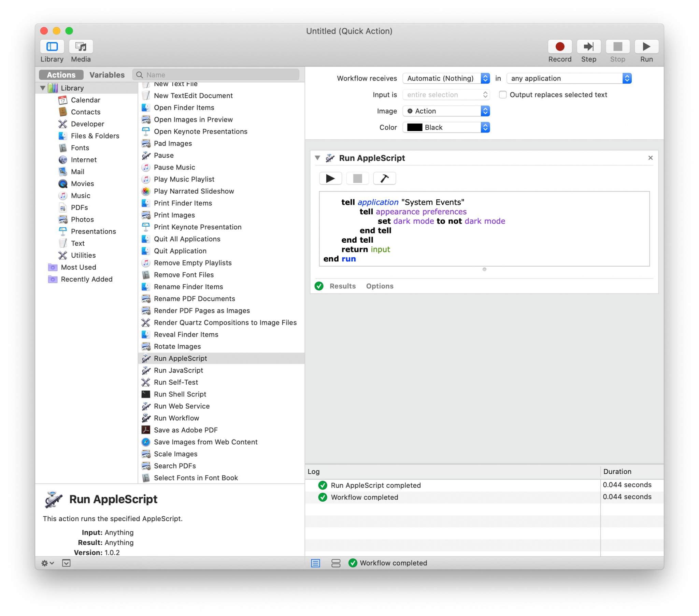The width and height of the screenshot is (699, 616).
Task: Select the Mail category
Action: [77, 172]
